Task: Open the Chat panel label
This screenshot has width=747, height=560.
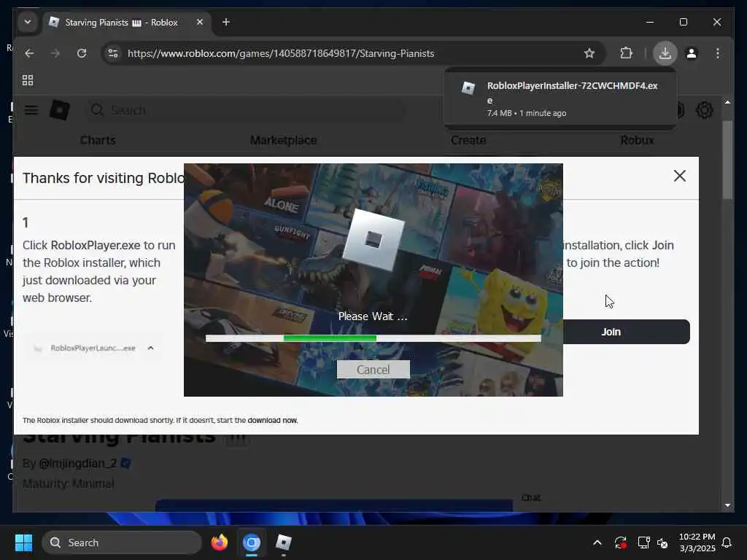Action: tap(531, 497)
